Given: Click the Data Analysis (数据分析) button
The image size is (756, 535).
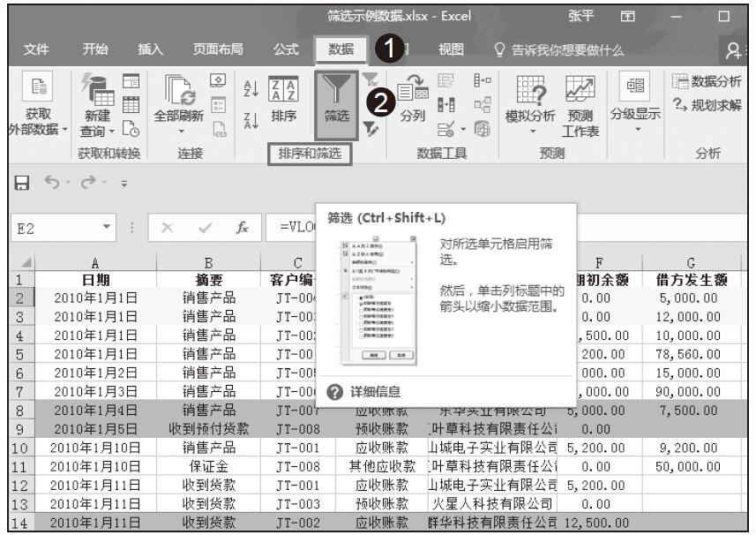Looking at the screenshot, I should click(x=712, y=83).
